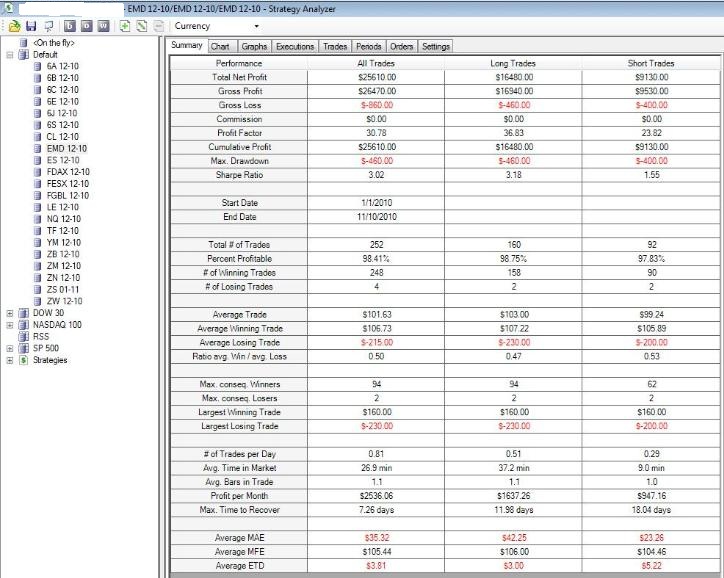Expand the Strategies tree node
724x578 pixels.
coord(10,360)
